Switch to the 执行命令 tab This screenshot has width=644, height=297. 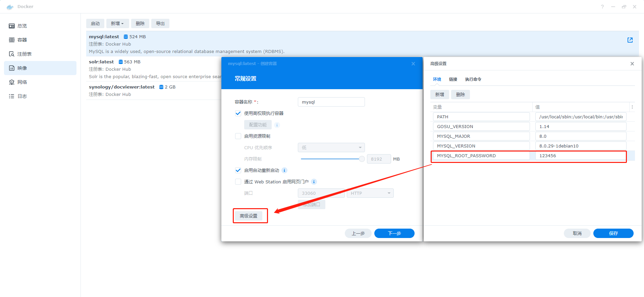tap(473, 79)
